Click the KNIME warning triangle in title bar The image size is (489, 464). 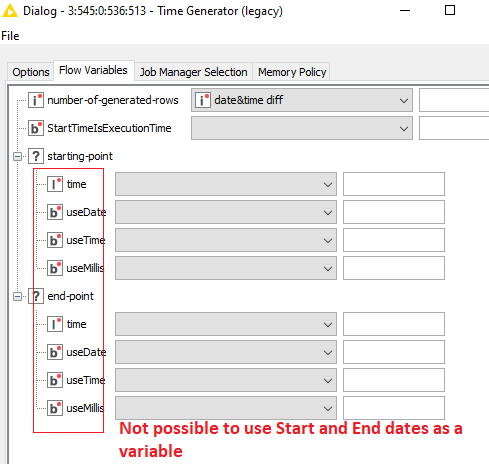point(10,10)
